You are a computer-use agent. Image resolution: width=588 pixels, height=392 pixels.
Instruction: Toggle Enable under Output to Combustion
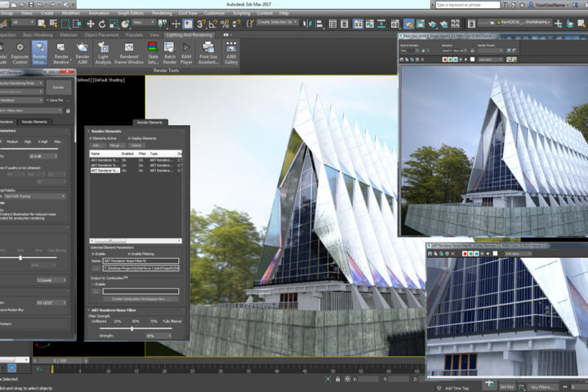tap(93, 284)
